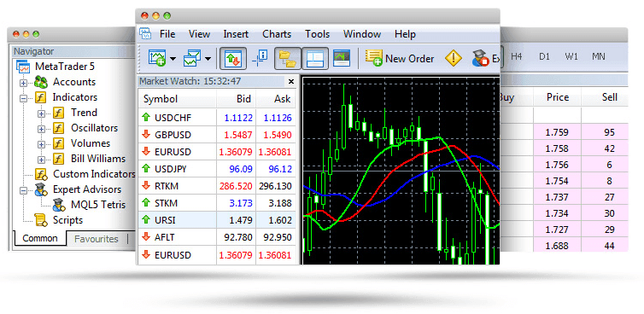Click the Expert Advisors toolbar icon
This screenshot has width=644, height=314.
[480, 58]
